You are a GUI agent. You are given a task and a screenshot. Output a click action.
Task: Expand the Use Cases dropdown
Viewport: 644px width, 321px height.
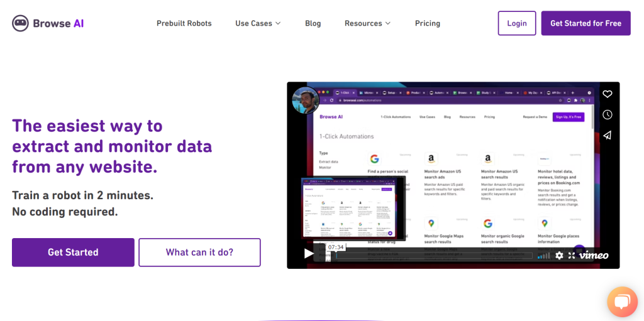tap(258, 23)
